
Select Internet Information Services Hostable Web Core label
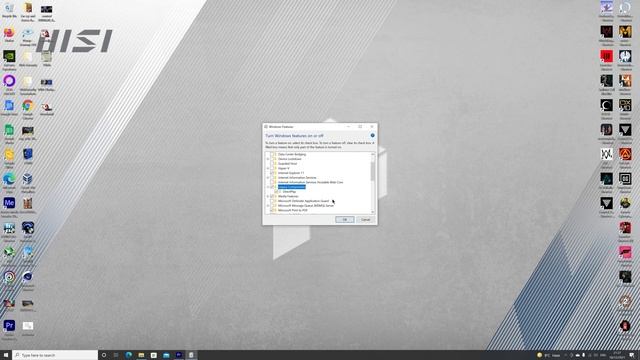(310, 182)
